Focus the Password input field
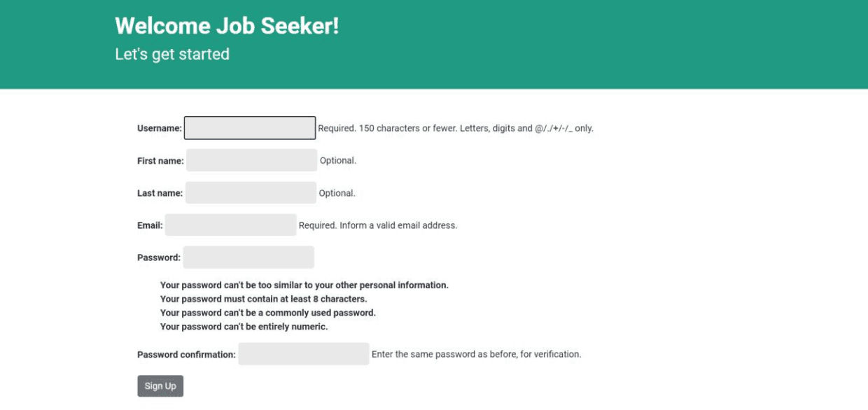Viewport: 868px width, 410px height. point(248,257)
